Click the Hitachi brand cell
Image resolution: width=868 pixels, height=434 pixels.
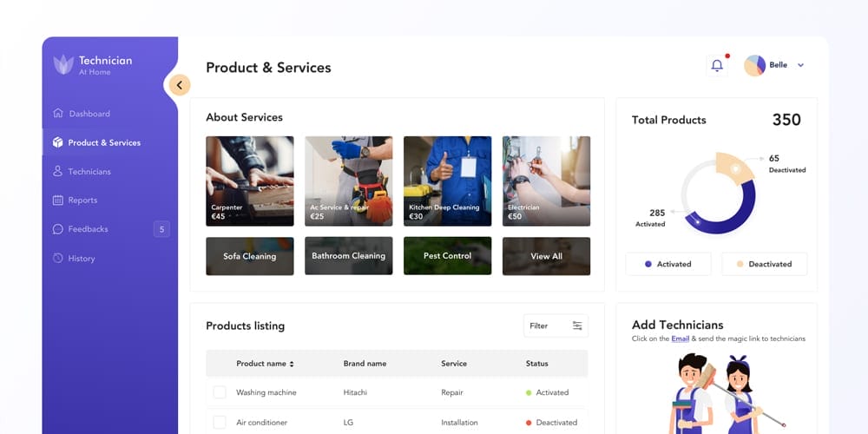[x=355, y=392]
